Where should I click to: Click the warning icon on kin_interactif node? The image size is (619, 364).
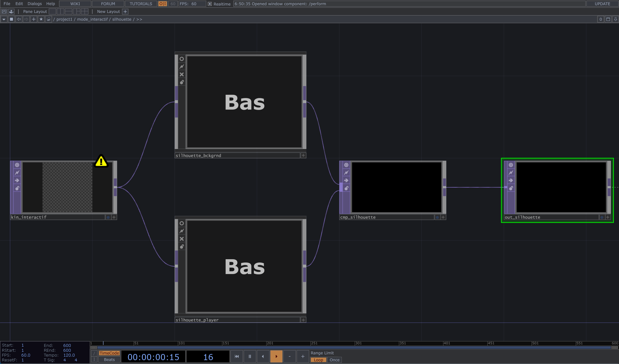tap(101, 161)
